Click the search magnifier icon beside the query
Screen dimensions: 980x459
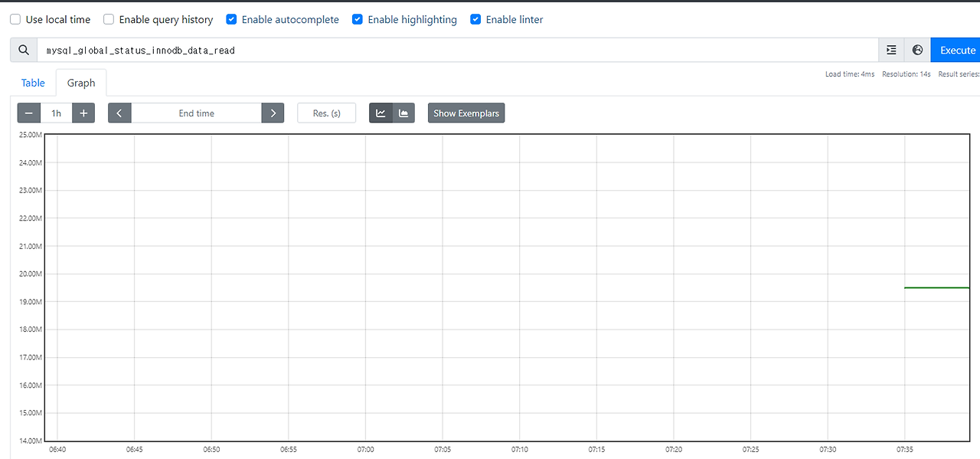(x=24, y=50)
